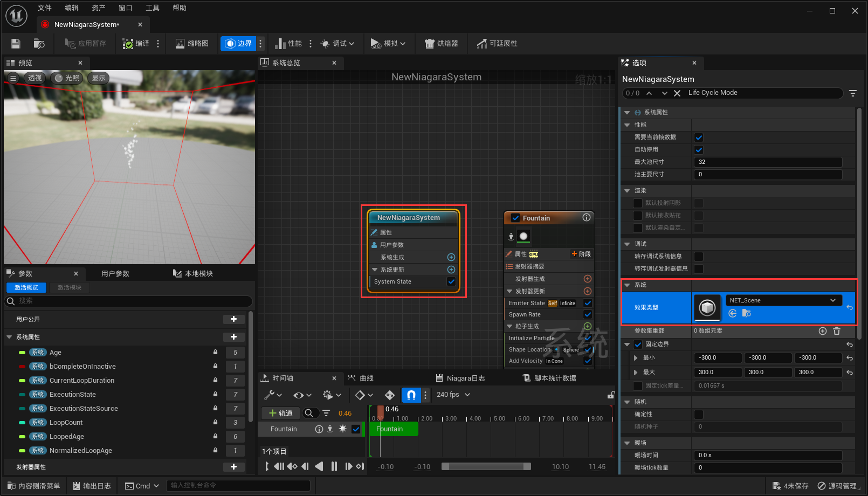The height and width of the screenshot is (496, 868).
Task: Click the 透视 perspective viewport button
Action: tap(35, 78)
